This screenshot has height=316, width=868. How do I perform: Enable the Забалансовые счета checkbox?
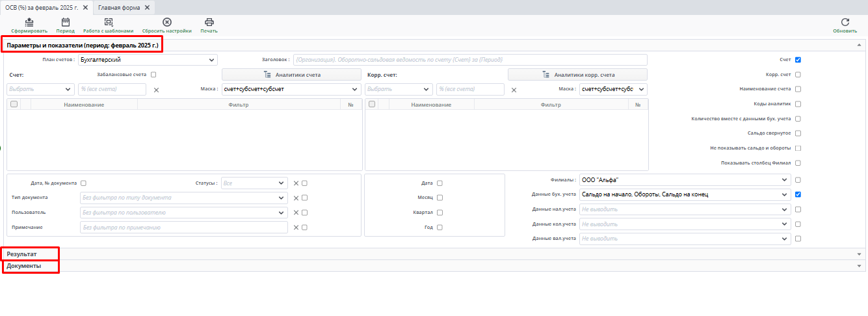(x=153, y=75)
